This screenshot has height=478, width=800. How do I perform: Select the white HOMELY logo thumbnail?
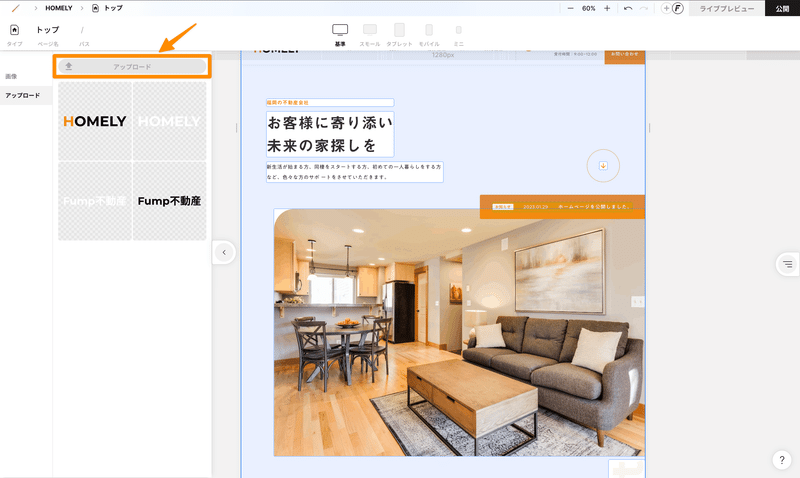(x=169, y=121)
